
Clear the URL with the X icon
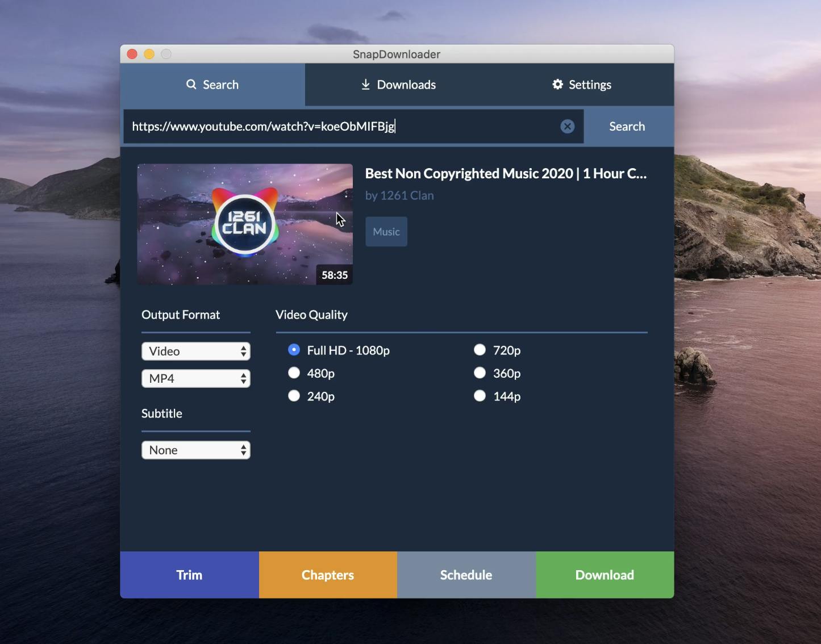(567, 126)
